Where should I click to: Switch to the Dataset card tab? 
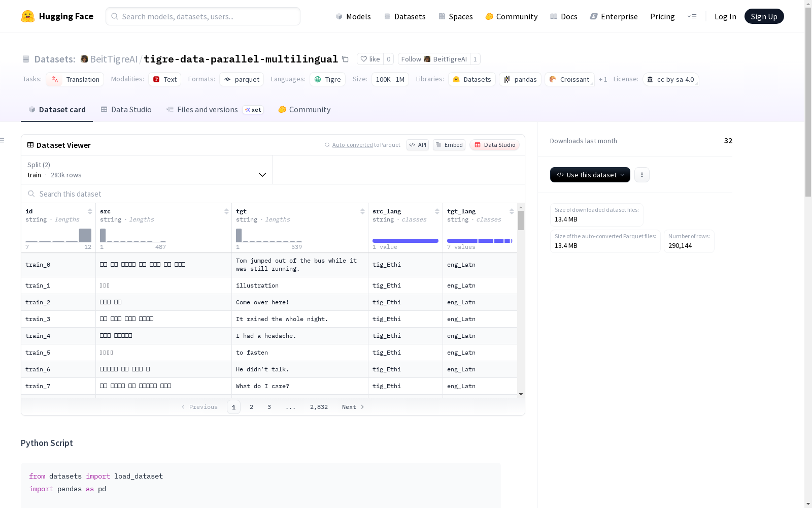[x=57, y=110]
